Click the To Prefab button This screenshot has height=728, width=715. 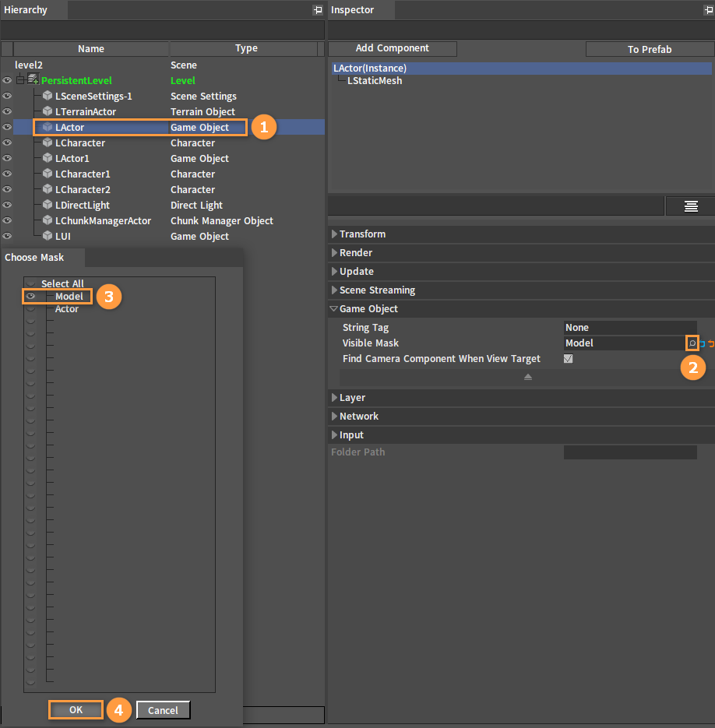point(650,49)
